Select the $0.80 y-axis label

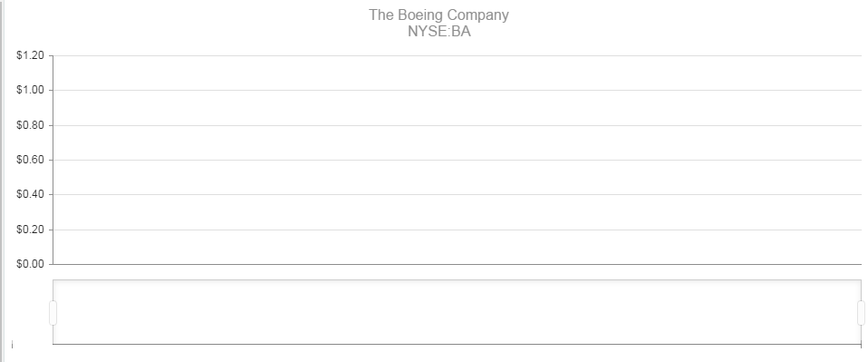(30, 125)
